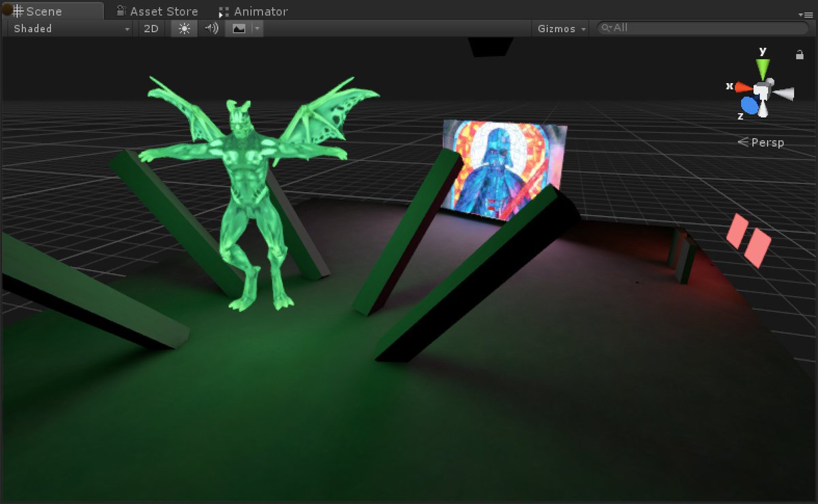Toggle scene audio speaker icon
Image resolution: width=818 pixels, height=504 pixels.
[x=211, y=29]
